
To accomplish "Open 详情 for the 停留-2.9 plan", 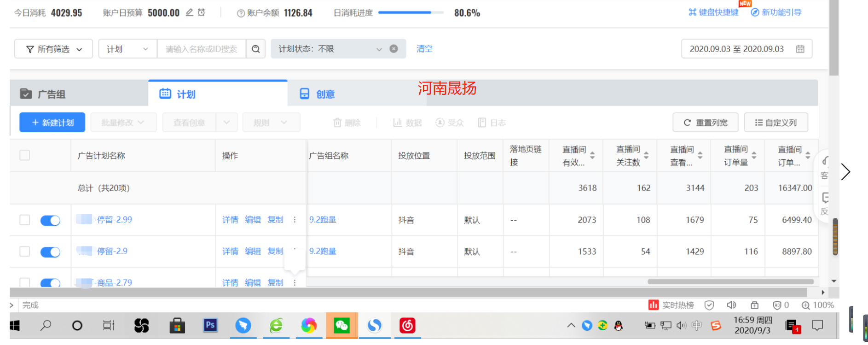I will pyautogui.click(x=230, y=251).
